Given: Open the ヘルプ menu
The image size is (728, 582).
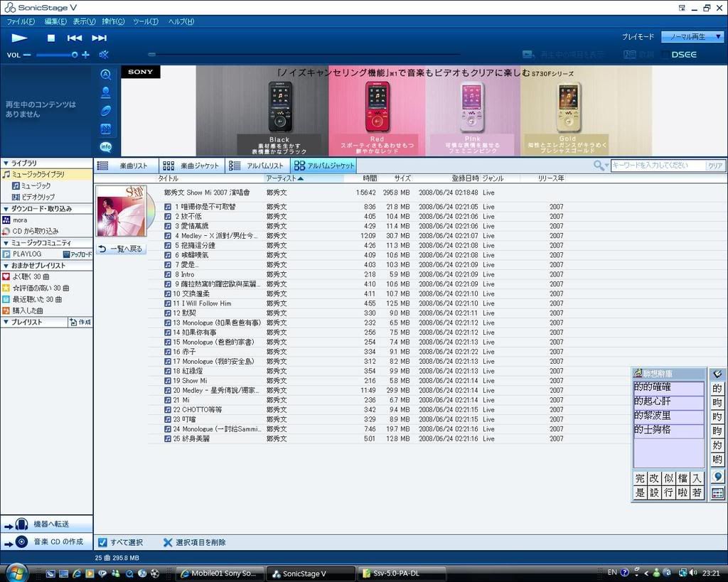Looking at the screenshot, I should pyautogui.click(x=181, y=21).
